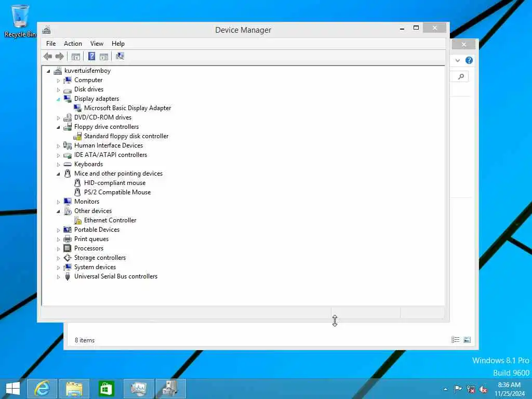
Task: Select the HID-compliant mouse device icon
Action: point(77,183)
